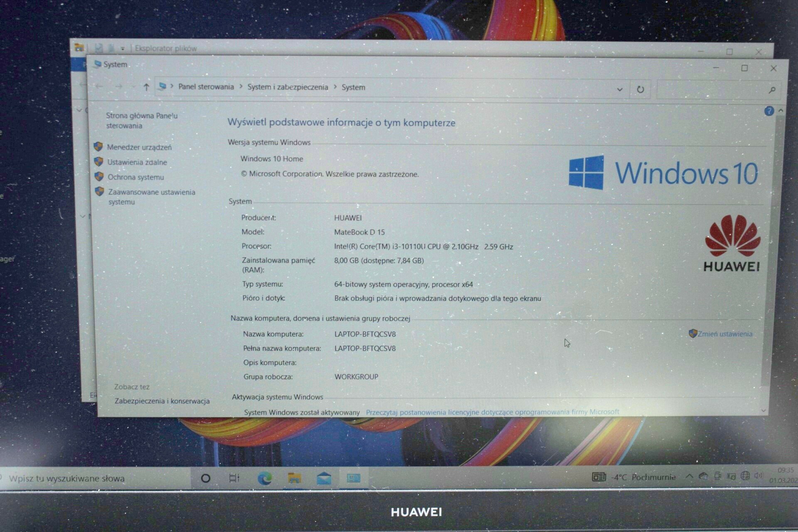The image size is (798, 532).
Task: Minimize the System window
Action: tap(716, 68)
